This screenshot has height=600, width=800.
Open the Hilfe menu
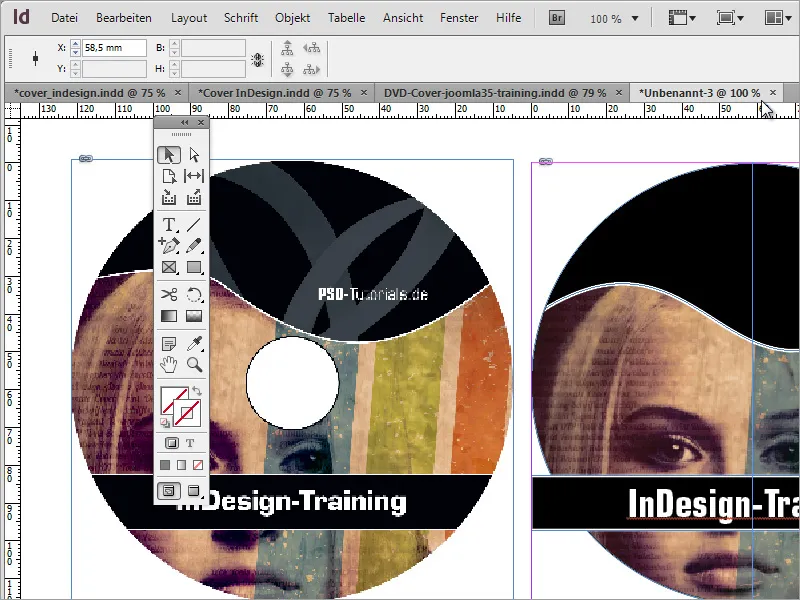pyautogui.click(x=509, y=18)
